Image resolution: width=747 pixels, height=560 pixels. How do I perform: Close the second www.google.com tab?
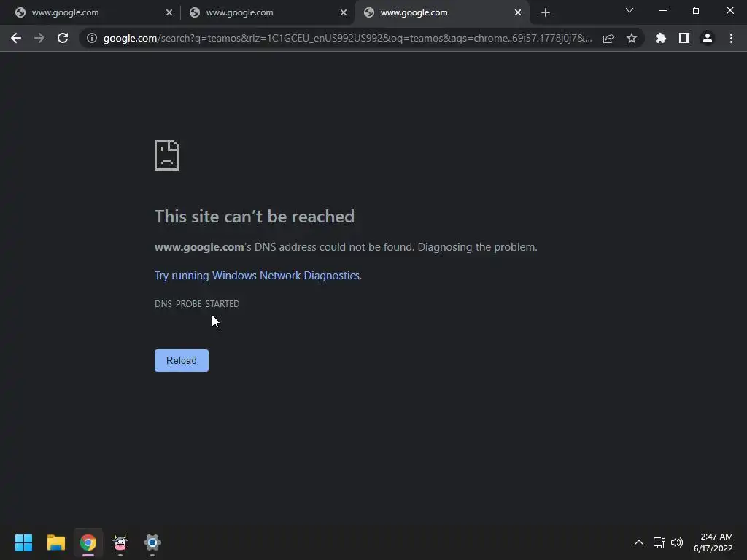[344, 12]
